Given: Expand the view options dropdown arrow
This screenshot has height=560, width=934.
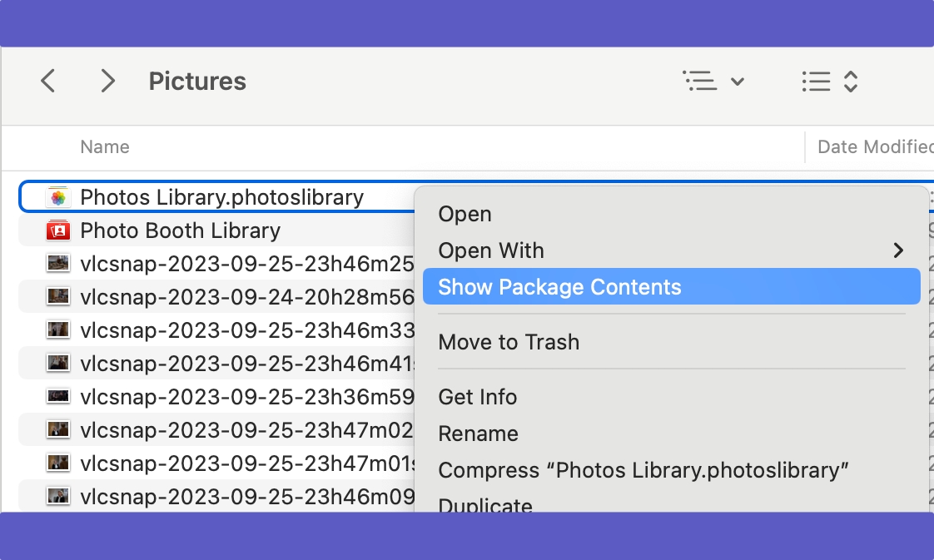Looking at the screenshot, I should point(738,82).
